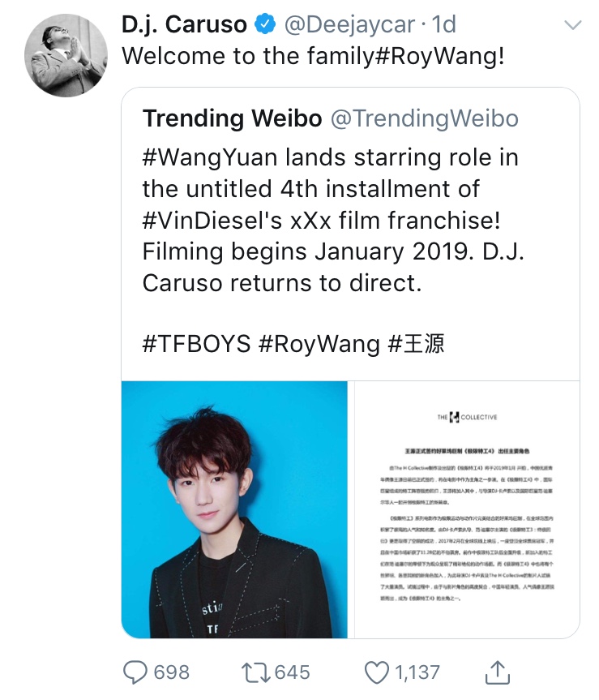The width and height of the screenshot is (599, 700).
Task: Open the quoted tweet text body
Action: (333, 220)
